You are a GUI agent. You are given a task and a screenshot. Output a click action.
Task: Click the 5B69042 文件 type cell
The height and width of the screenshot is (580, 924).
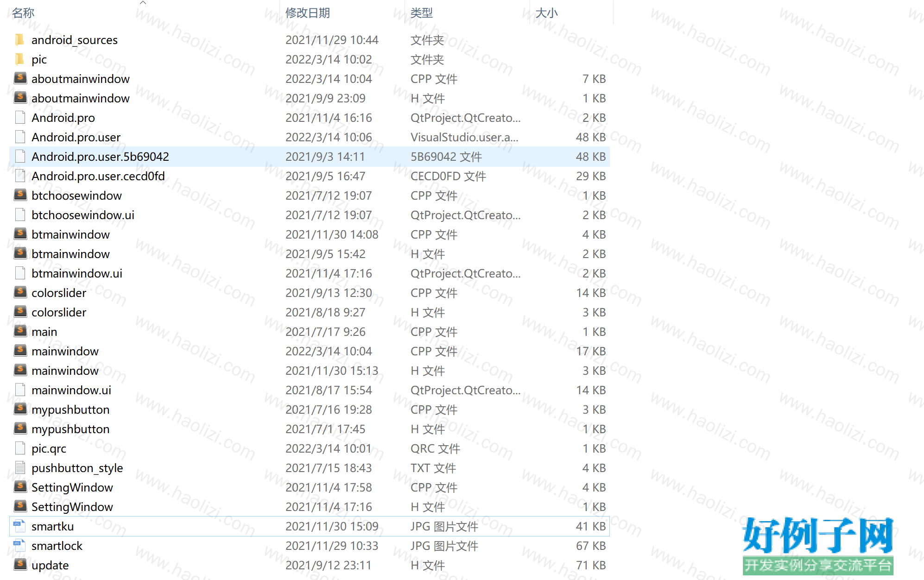click(446, 157)
